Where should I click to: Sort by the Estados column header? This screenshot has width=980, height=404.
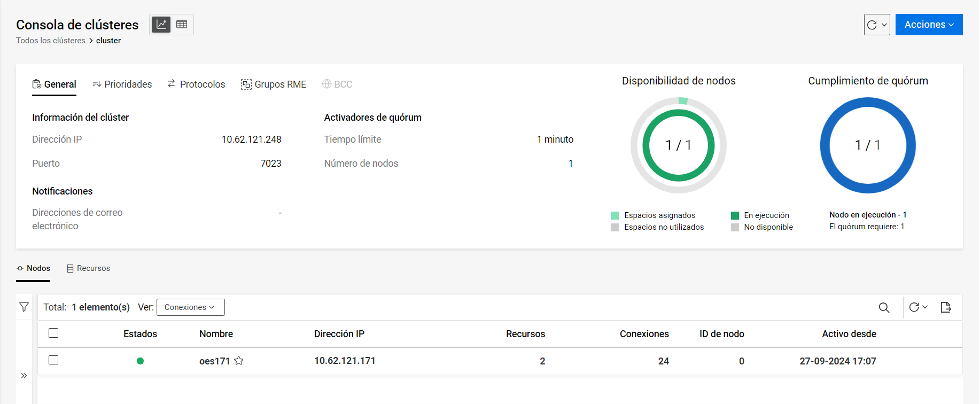(x=140, y=334)
